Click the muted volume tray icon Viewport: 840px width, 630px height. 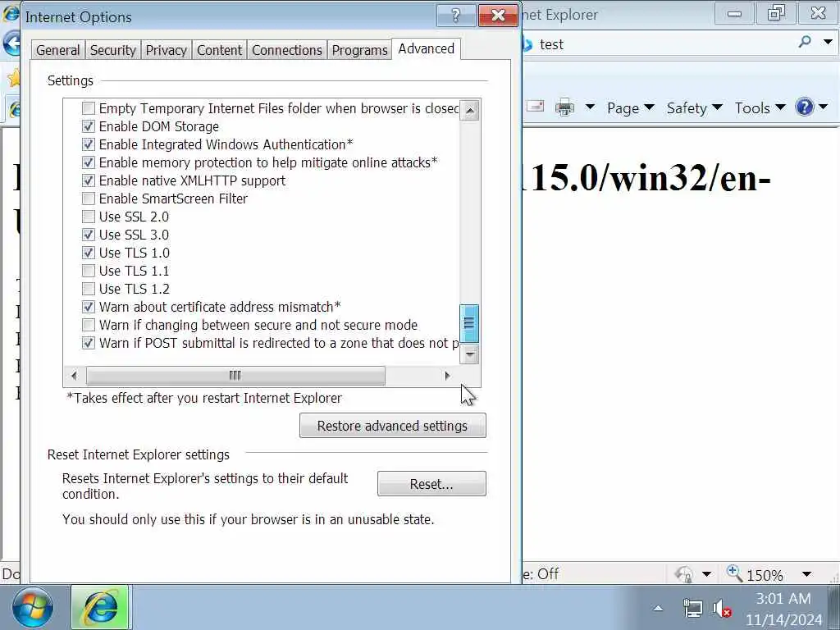(722, 609)
